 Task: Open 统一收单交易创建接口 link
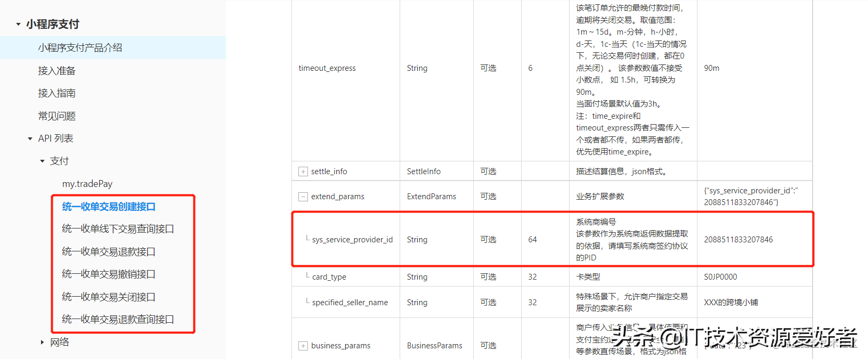pos(109,206)
